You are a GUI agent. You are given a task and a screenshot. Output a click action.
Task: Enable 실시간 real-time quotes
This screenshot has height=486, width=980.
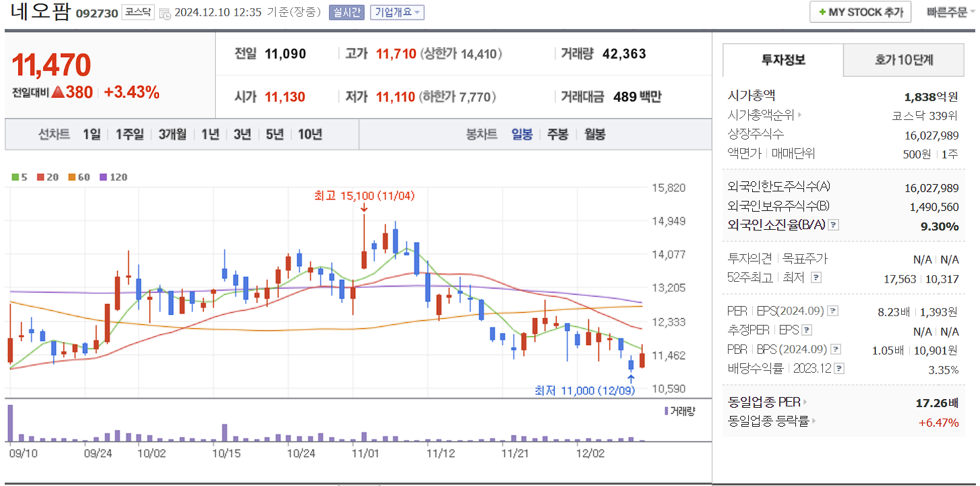pyautogui.click(x=346, y=12)
